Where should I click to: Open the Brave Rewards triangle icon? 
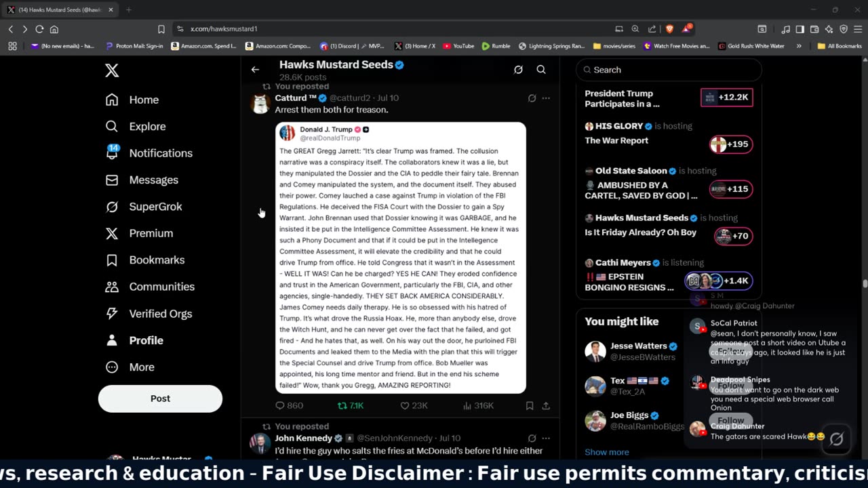pos(686,28)
